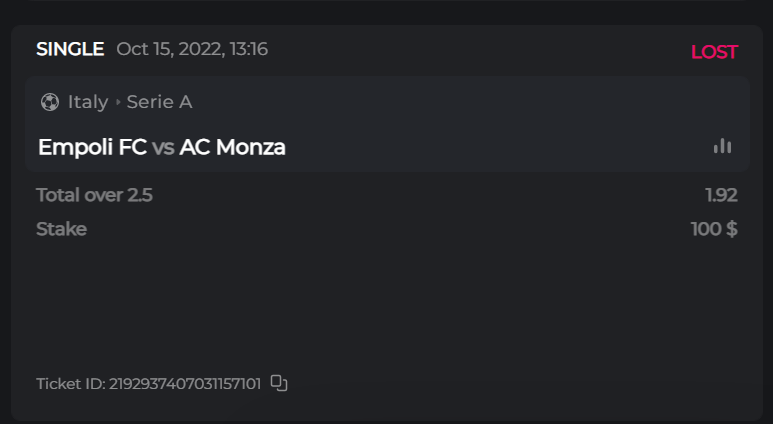Select the Italy country label
Image resolution: width=773 pixels, height=424 pixels.
[x=88, y=102]
